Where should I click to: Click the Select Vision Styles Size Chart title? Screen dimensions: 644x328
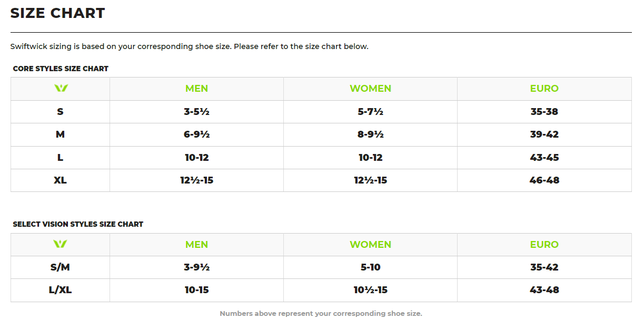78,224
